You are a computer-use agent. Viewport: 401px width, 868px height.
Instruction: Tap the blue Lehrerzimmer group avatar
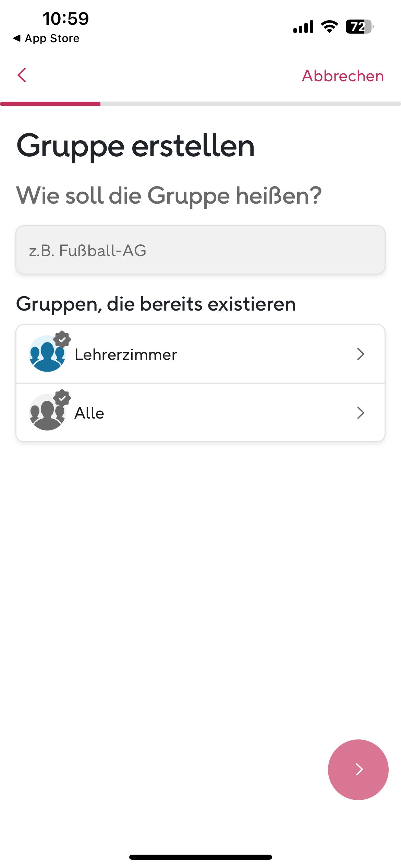point(47,354)
